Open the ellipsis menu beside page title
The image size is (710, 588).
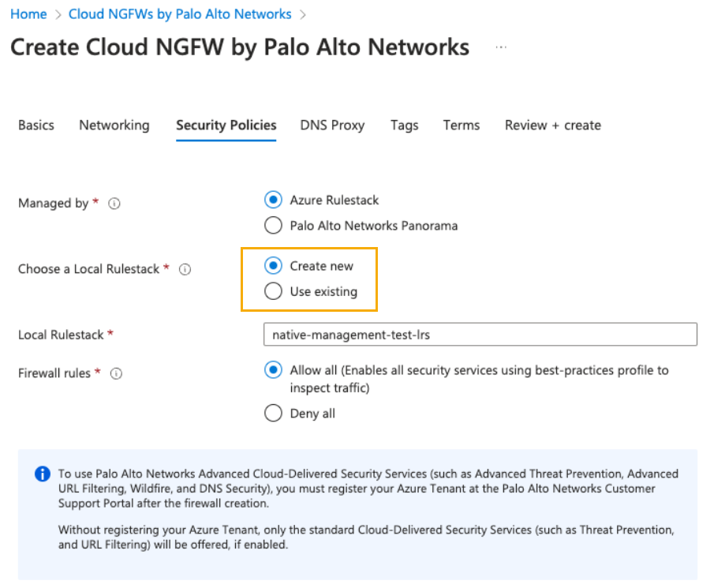pyautogui.click(x=500, y=47)
